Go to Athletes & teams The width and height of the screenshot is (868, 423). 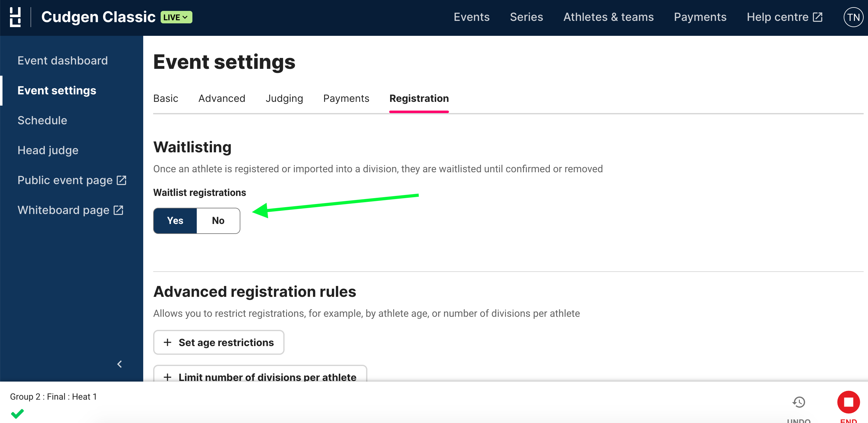tap(609, 17)
